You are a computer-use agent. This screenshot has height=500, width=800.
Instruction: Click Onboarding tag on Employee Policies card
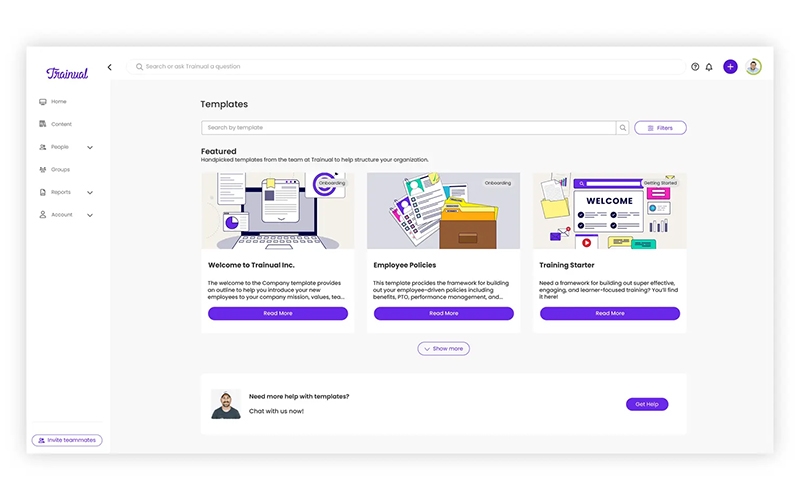(x=497, y=183)
